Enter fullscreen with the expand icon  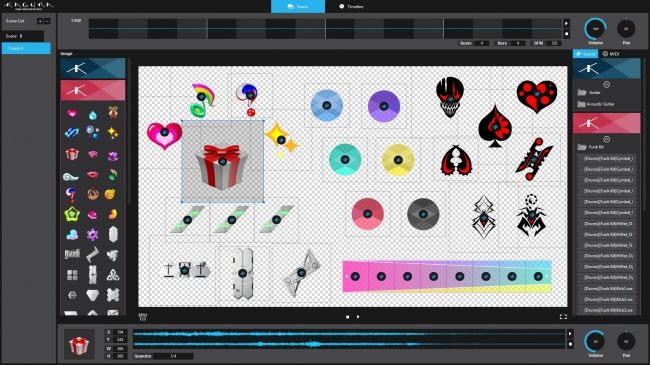point(563,317)
